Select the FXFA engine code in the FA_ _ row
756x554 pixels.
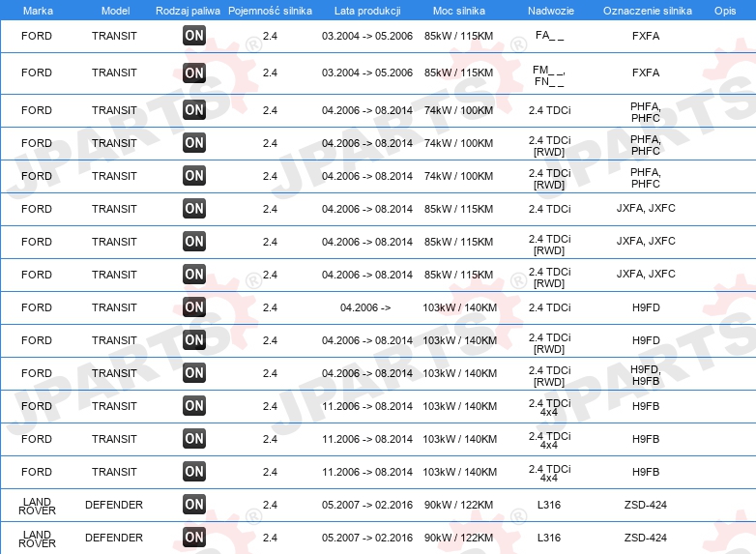point(646,36)
